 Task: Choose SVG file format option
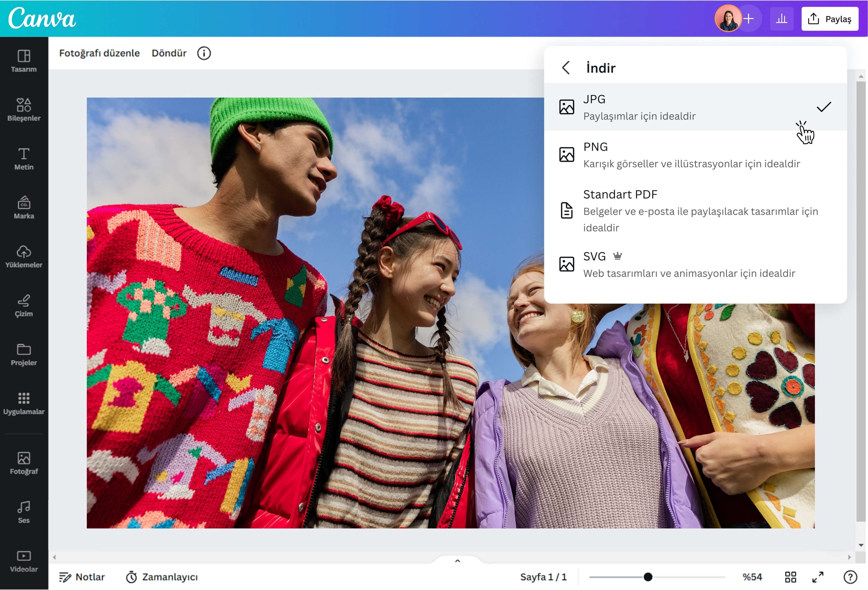[x=695, y=265]
